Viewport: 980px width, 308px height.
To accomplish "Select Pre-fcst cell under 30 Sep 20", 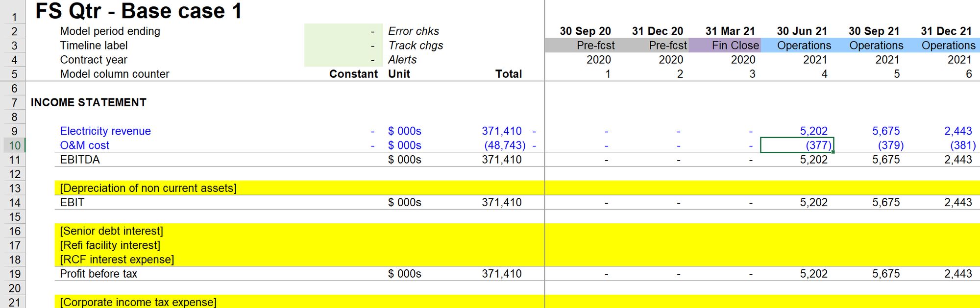I will [581, 46].
